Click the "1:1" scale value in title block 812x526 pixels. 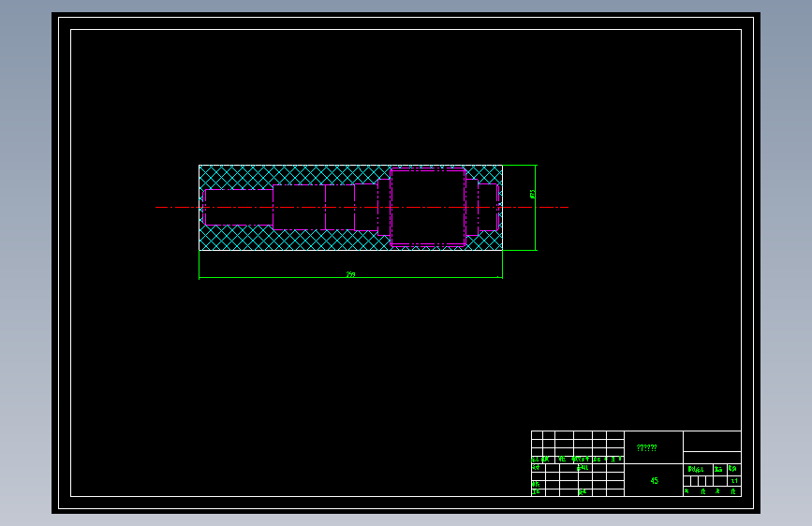tap(734, 481)
